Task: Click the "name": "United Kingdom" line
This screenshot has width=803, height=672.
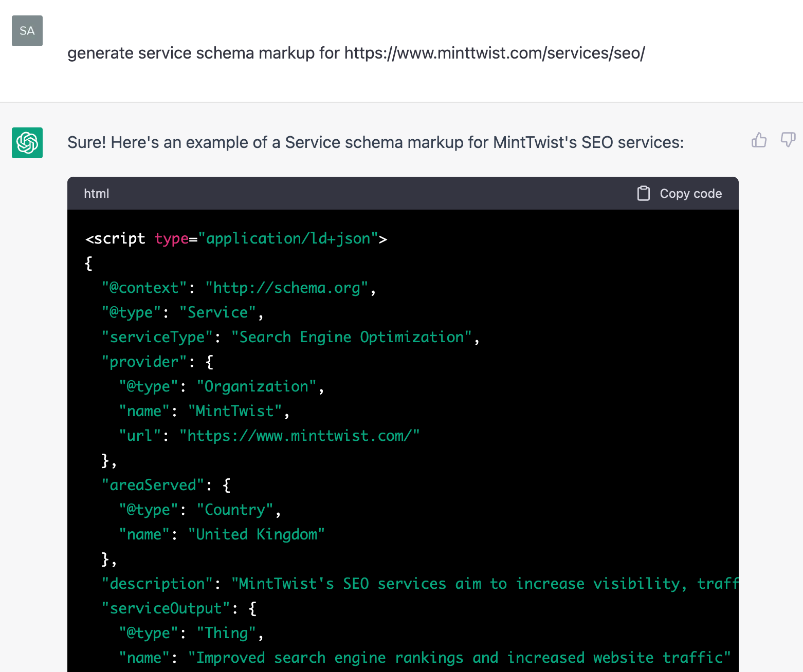Action: (x=222, y=534)
